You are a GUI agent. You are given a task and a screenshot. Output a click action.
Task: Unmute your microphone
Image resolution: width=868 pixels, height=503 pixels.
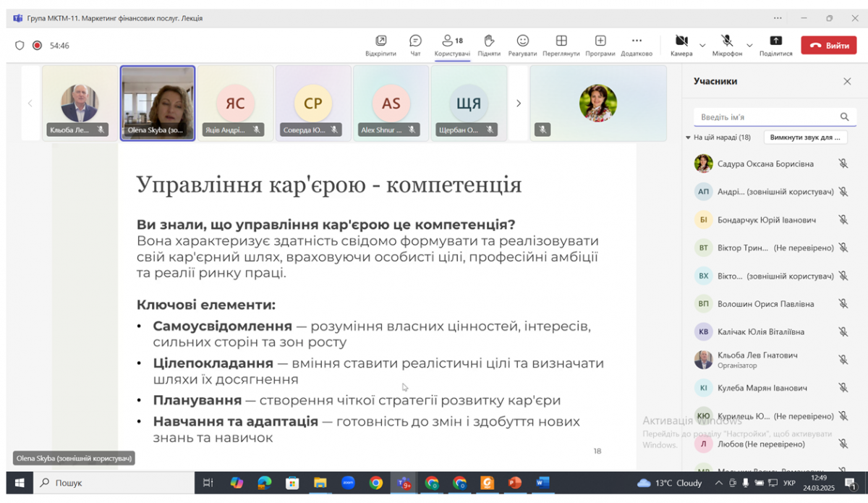pos(728,45)
